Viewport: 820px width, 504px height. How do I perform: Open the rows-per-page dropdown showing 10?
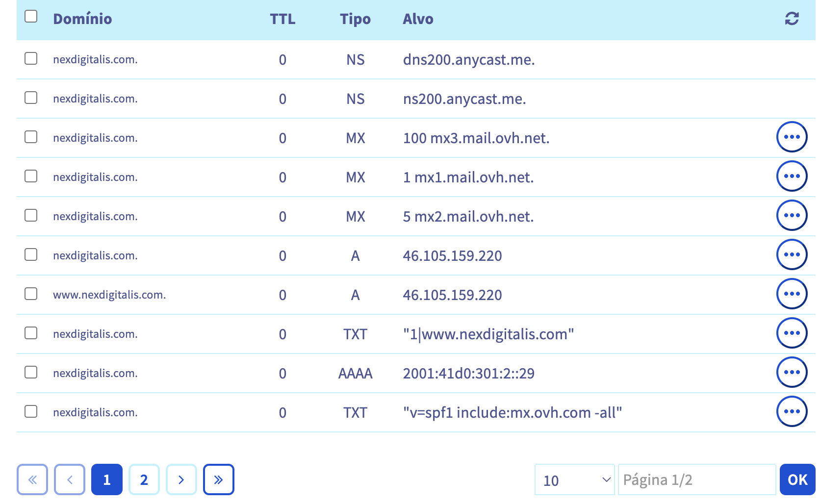point(575,479)
